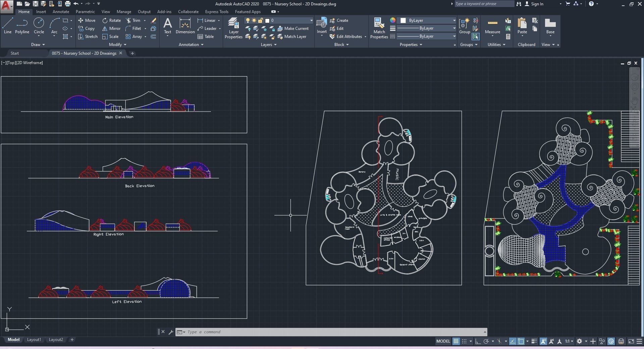Viewport: 644px width, 349px height.
Task: Switch to the Express Tools tab
Action: click(217, 12)
